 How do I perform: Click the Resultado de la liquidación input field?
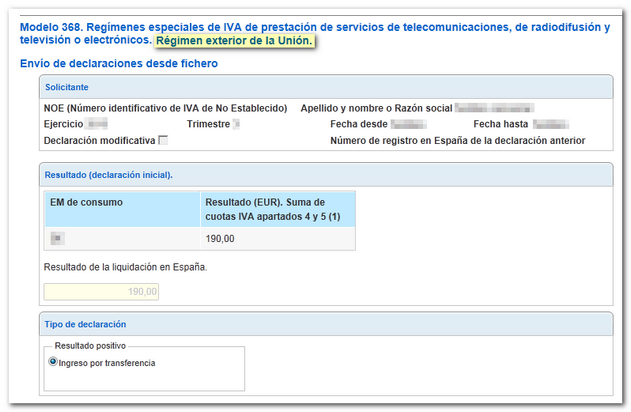tap(101, 292)
